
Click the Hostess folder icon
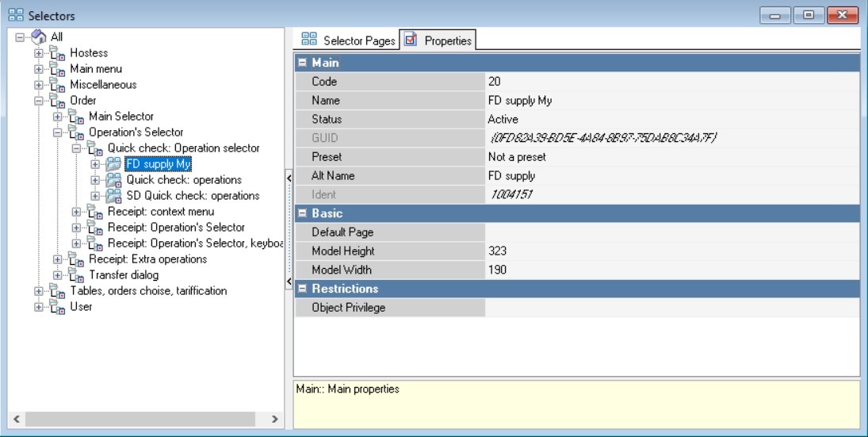(57, 53)
